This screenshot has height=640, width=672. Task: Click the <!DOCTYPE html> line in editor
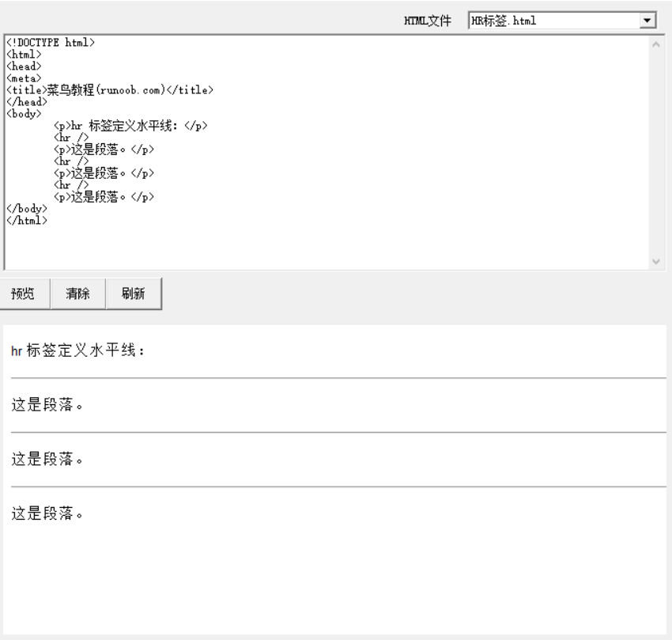[x=51, y=42]
